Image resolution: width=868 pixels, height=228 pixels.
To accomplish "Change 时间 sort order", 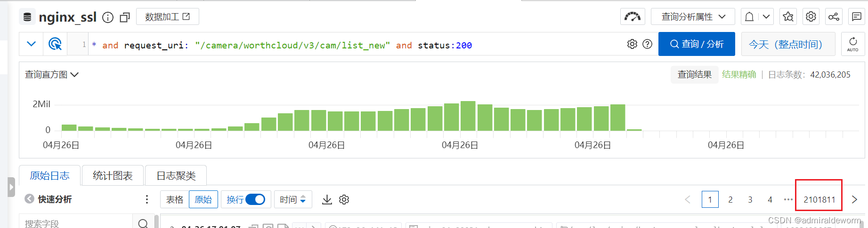I will click(292, 200).
